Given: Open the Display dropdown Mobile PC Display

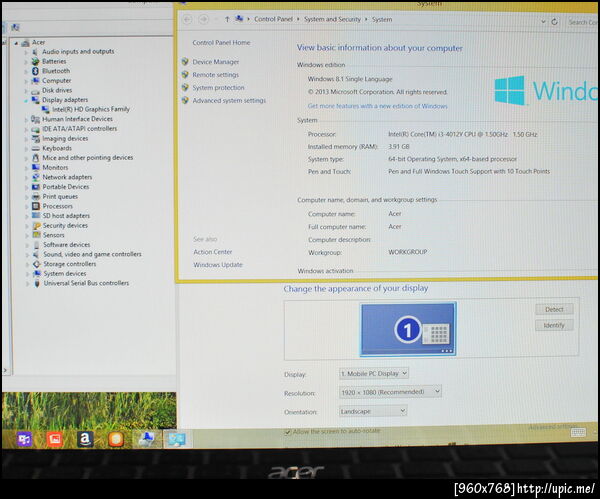Looking at the screenshot, I should (373, 373).
